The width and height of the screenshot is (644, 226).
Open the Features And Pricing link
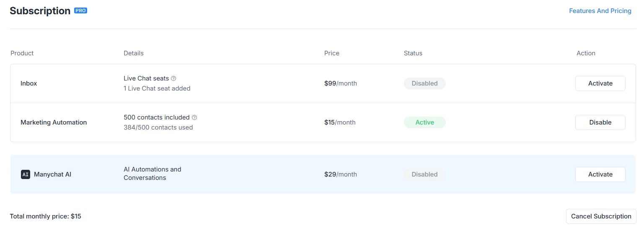pos(600,11)
